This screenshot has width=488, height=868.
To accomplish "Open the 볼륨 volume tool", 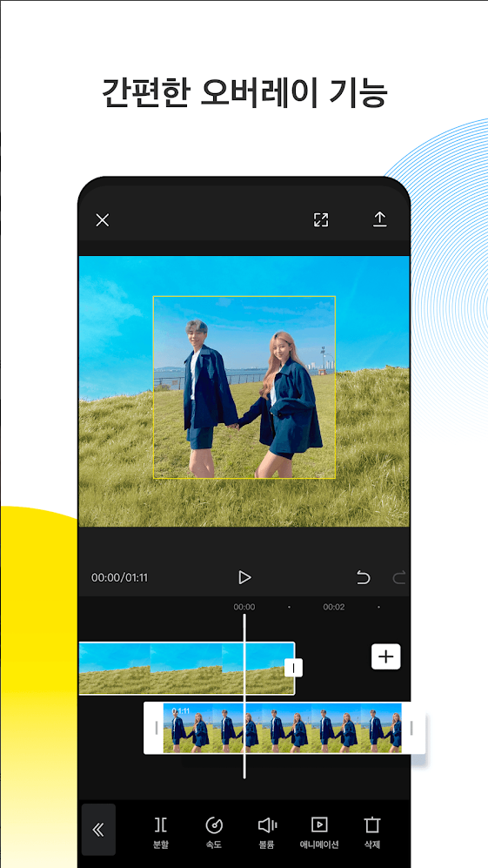I will click(x=267, y=832).
